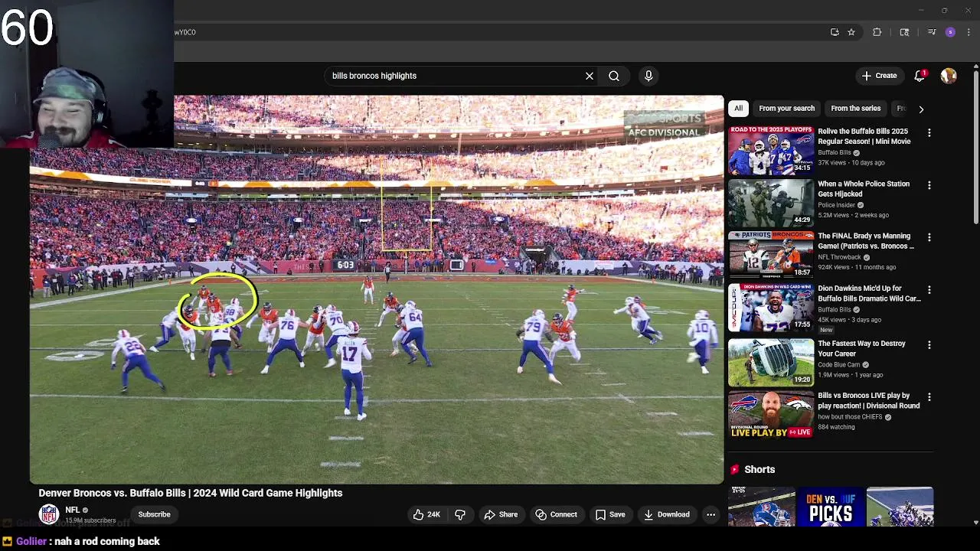Image resolution: width=980 pixels, height=551 pixels.
Task: Click the magnifier search button
Action: pos(614,76)
